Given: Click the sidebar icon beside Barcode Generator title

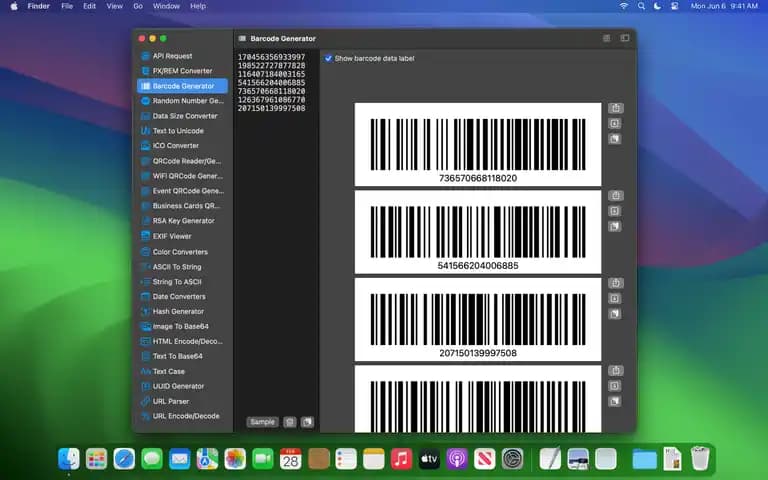Looking at the screenshot, I should [242, 38].
